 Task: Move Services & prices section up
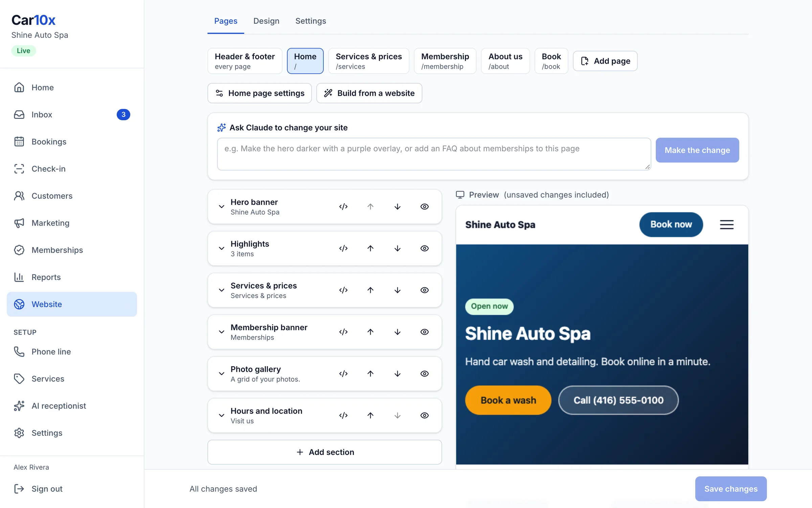point(370,290)
